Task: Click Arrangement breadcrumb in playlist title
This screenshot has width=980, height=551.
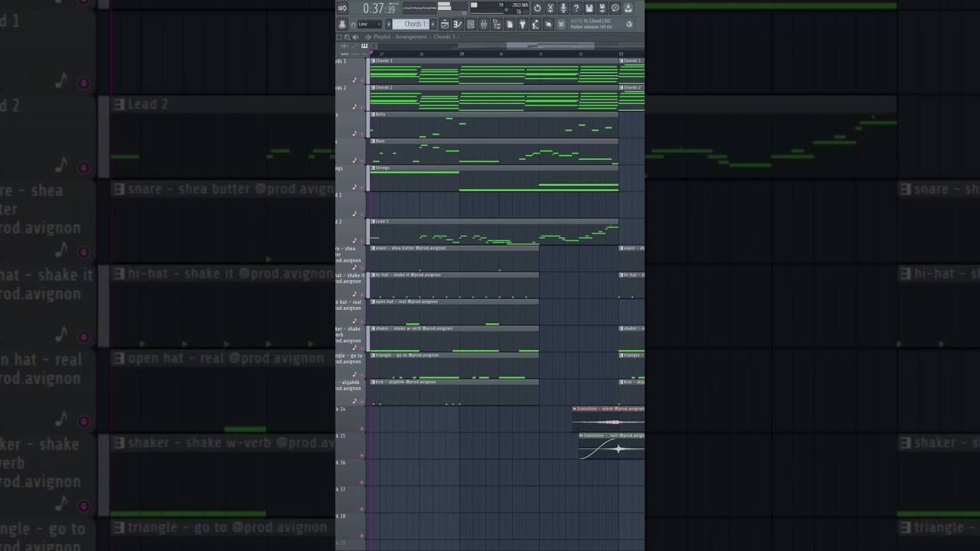Action: point(411,37)
